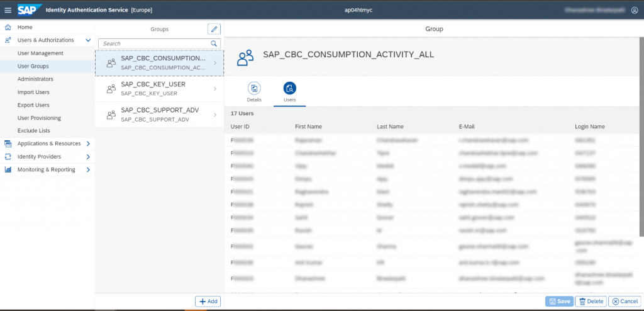Viewport: 644px width, 311px height.
Task: Click the Delete button
Action: [591, 302]
